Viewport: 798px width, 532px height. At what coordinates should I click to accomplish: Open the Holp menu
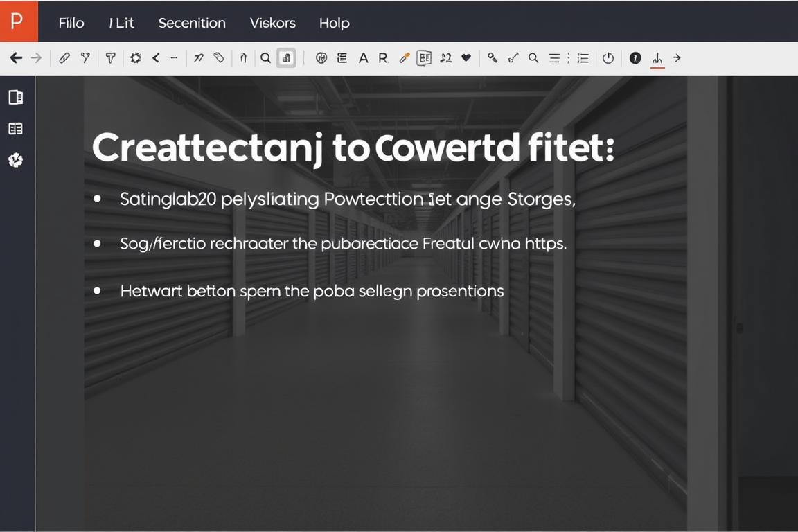[x=334, y=23]
